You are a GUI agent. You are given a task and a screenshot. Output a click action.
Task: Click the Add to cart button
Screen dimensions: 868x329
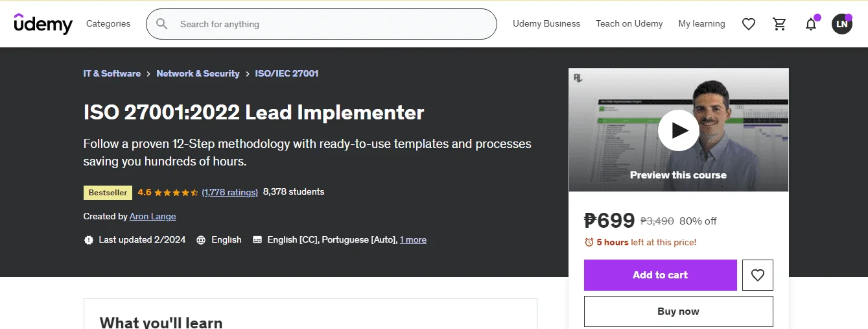pyautogui.click(x=661, y=275)
